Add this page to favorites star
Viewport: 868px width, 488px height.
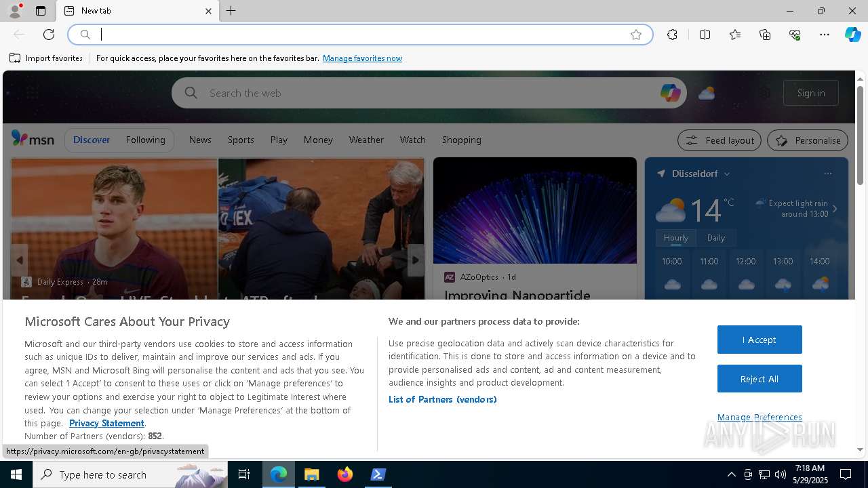(636, 35)
